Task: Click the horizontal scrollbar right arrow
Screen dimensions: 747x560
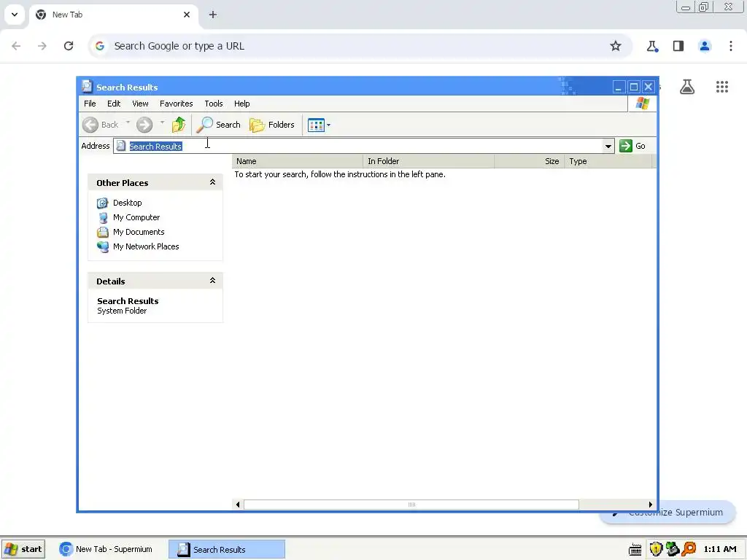Action: (x=650, y=505)
